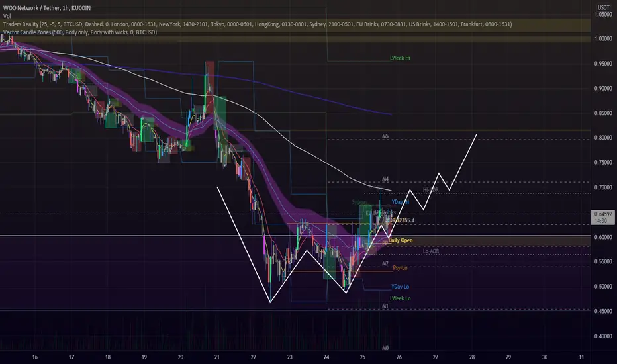Viewport: 617px width, 364px height.
Task: Click the 0.55000 price axis label
Action: click(x=603, y=261)
